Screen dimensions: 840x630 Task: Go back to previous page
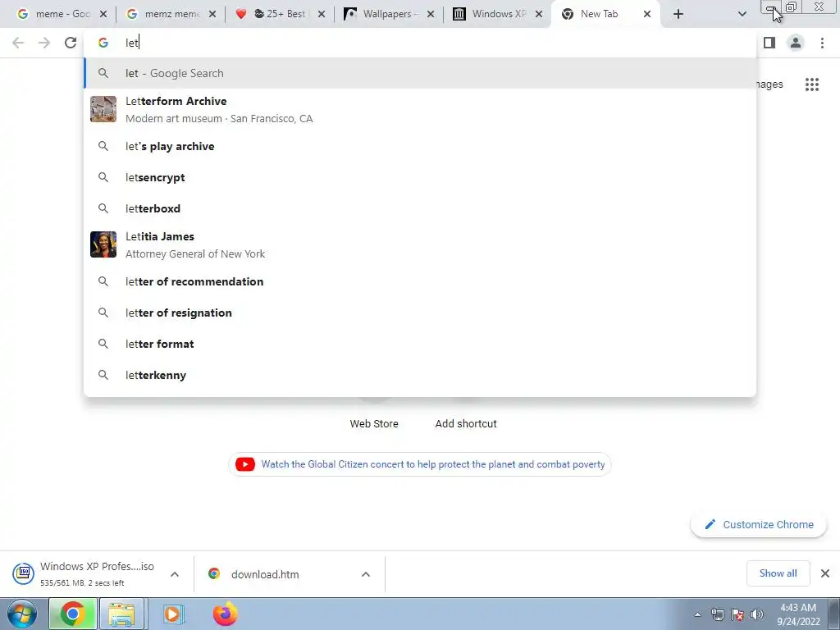18,43
